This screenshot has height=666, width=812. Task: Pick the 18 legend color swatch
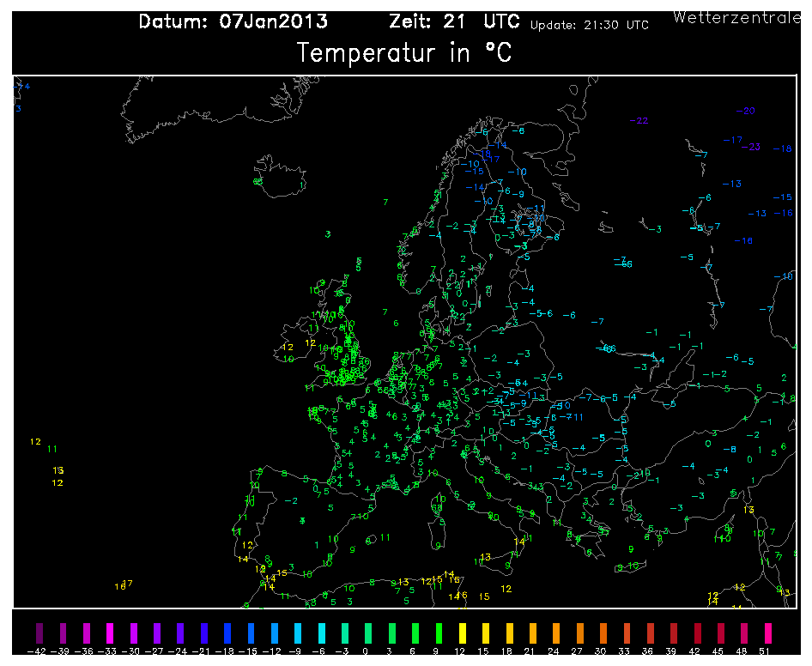tap(510, 633)
